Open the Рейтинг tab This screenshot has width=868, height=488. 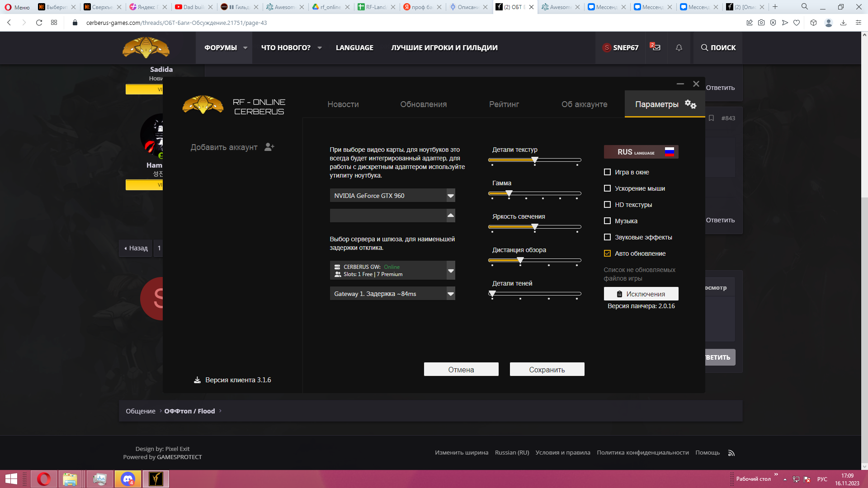(x=504, y=104)
